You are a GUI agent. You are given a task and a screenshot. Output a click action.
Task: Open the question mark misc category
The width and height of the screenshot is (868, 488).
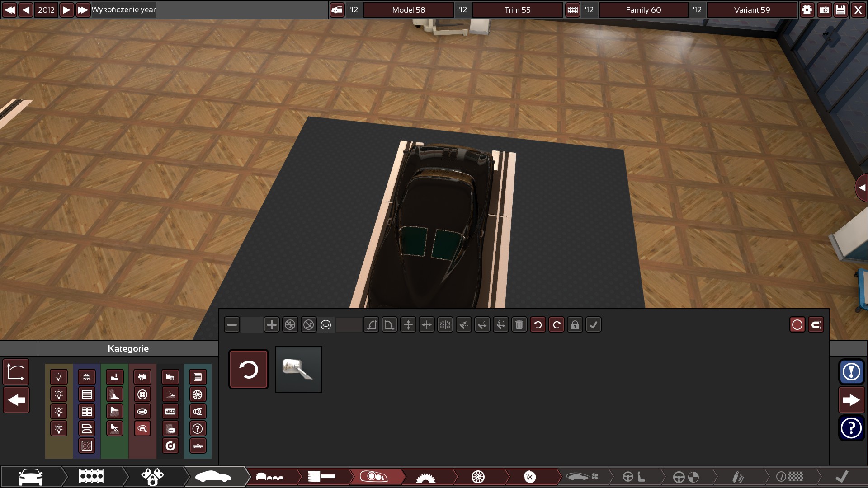(x=198, y=429)
